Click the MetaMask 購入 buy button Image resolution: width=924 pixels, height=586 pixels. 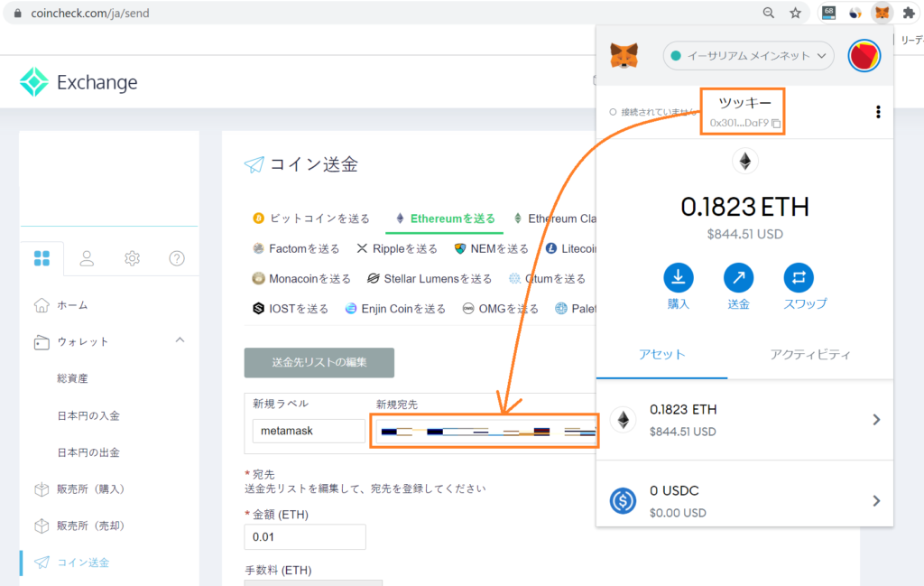pos(679,286)
